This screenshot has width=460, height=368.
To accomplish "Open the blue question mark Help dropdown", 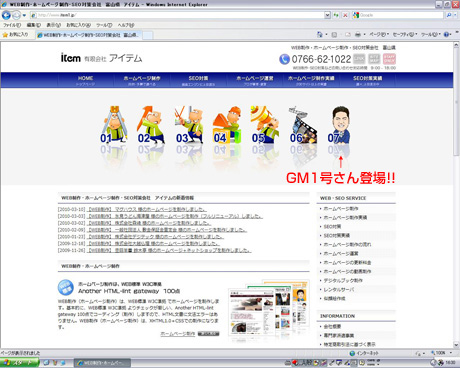I will click(448, 34).
